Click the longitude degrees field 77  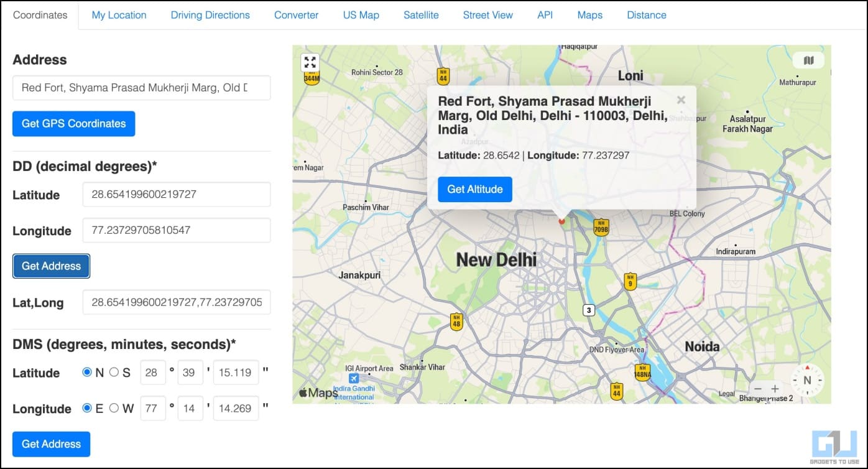[x=153, y=409]
